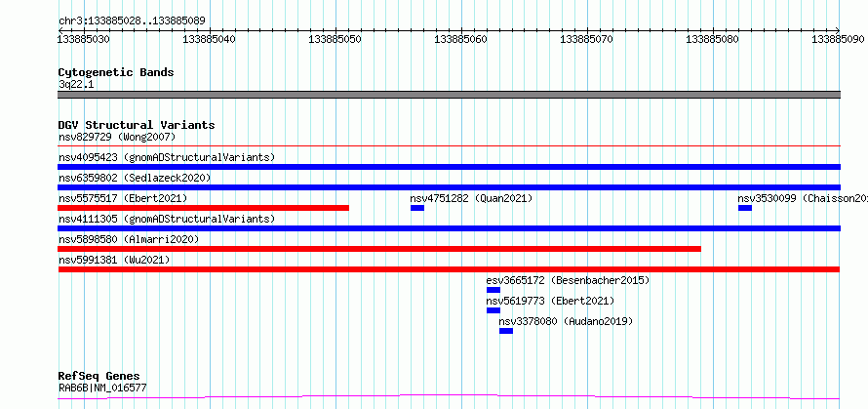Screen dimensions: 868x409
Task: Open nsv5898580 (Almarri2020) label
Action: pos(129,239)
